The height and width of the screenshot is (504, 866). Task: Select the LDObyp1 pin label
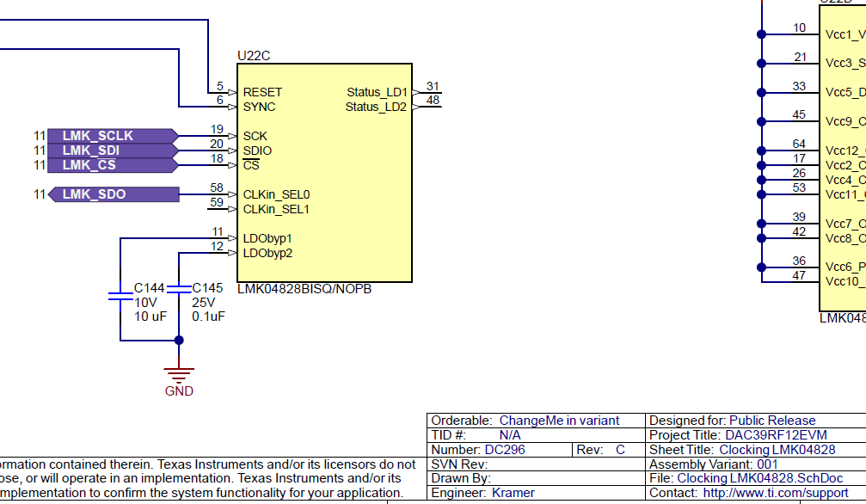tap(267, 238)
